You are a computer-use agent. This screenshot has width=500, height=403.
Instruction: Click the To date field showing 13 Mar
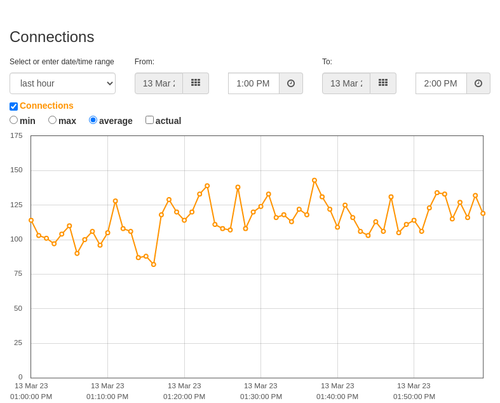click(346, 83)
